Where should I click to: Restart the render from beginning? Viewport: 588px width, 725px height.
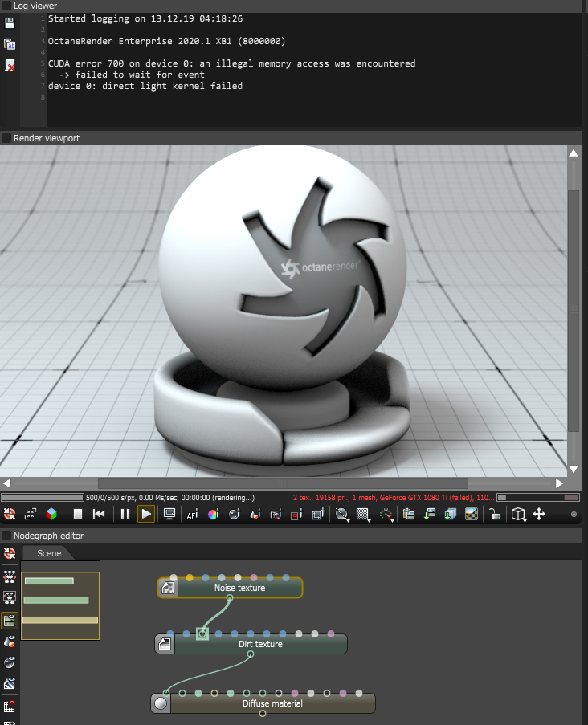[99, 514]
